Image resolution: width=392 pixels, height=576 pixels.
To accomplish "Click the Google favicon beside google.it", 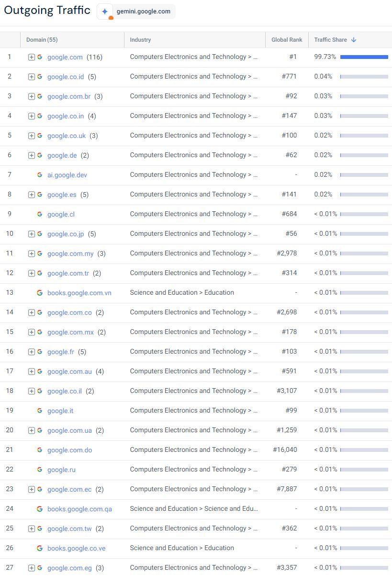I will click(40, 411).
